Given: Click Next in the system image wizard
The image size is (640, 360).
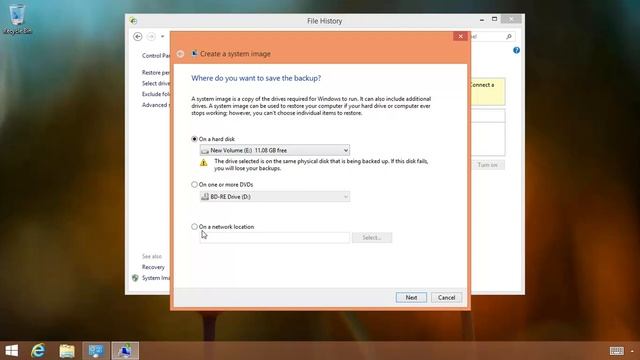Looking at the screenshot, I should (411, 298).
